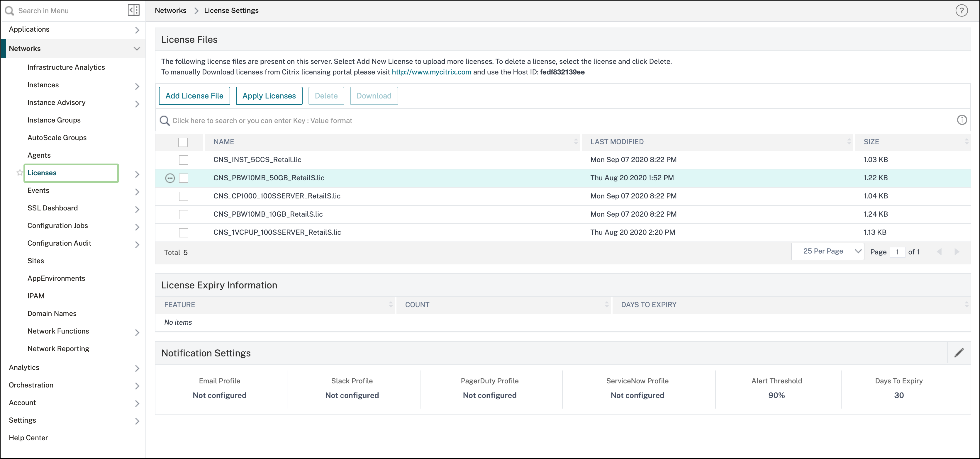Click the search info icon
Viewport: 980px width, 459px height.
click(961, 120)
